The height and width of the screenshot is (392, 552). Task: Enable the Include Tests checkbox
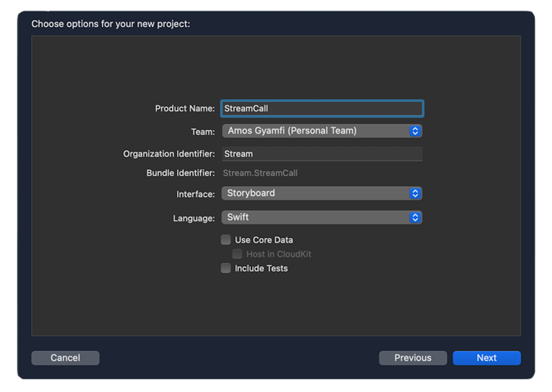click(225, 268)
